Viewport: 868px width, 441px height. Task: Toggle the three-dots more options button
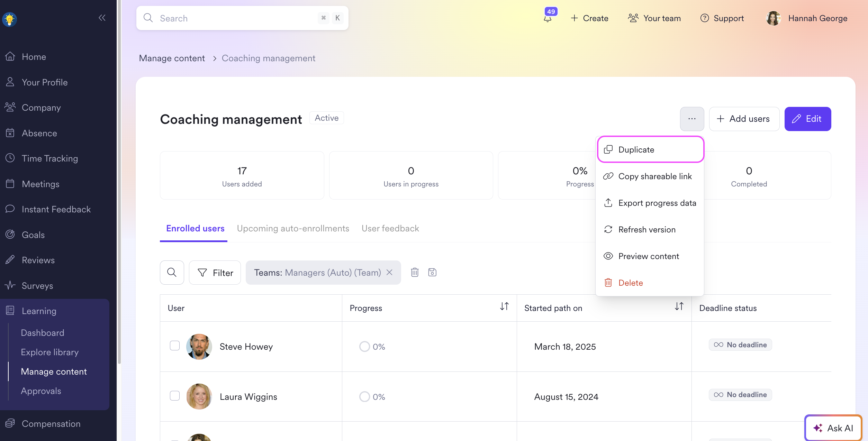(x=692, y=119)
